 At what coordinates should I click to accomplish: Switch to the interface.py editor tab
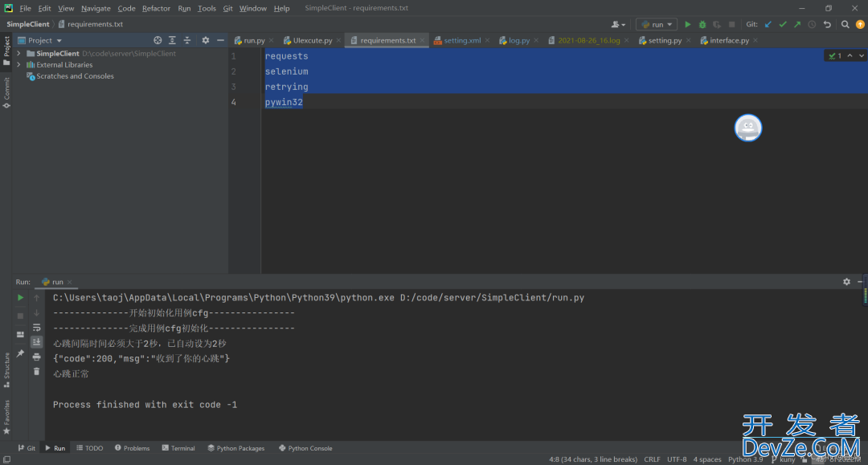[x=728, y=40]
